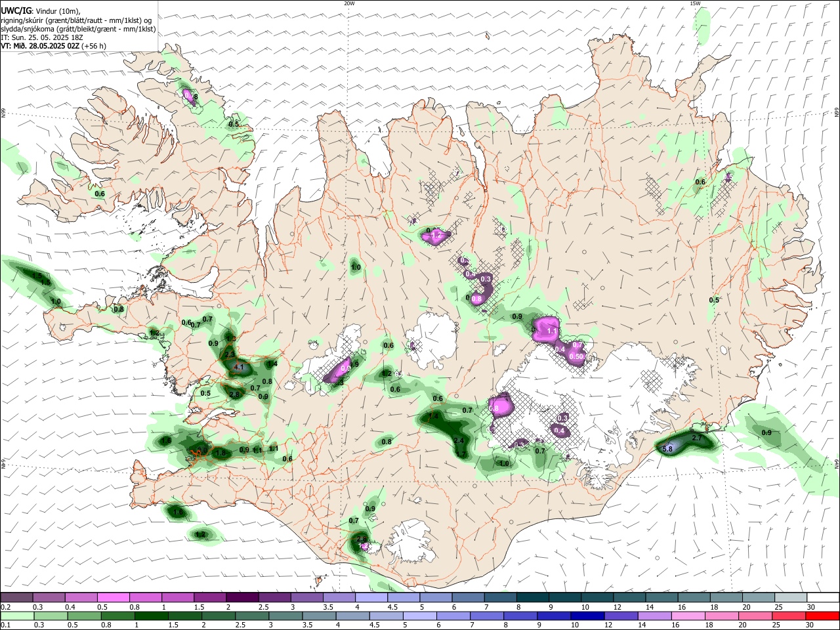Click the dark mauve 0.2 snow legend swatch
This screenshot has height=630, width=840.
coord(16,597)
